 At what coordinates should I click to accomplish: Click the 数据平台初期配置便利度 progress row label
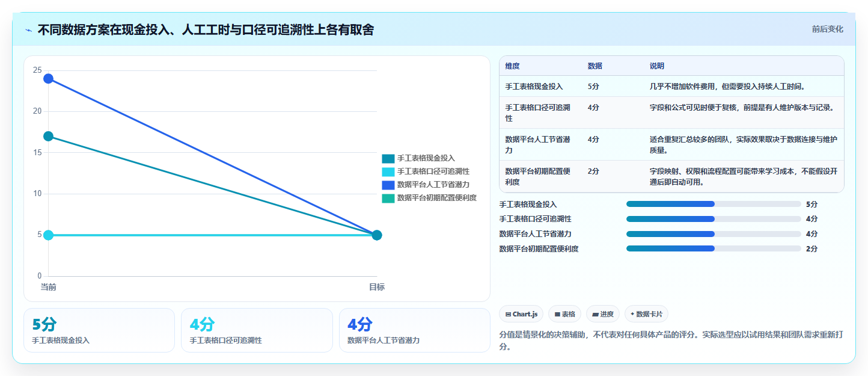(x=539, y=249)
